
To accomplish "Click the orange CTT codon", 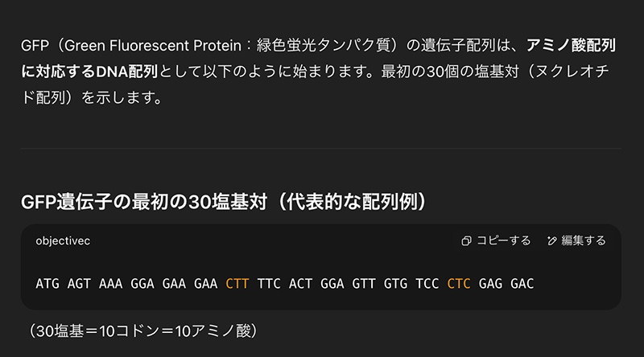I will pyautogui.click(x=237, y=284).
